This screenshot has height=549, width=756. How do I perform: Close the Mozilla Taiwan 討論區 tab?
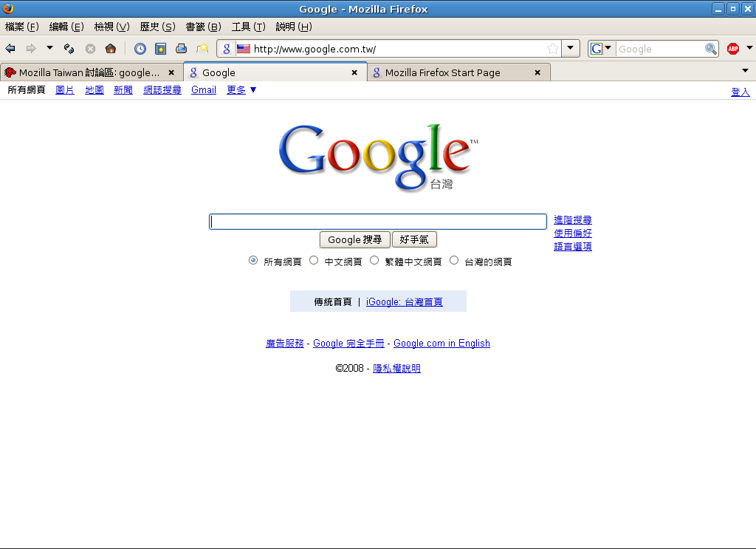[171, 72]
